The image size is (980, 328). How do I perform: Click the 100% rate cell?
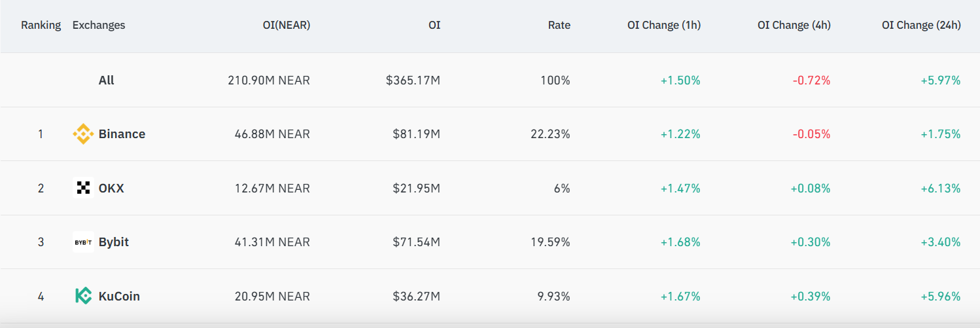pos(557,81)
